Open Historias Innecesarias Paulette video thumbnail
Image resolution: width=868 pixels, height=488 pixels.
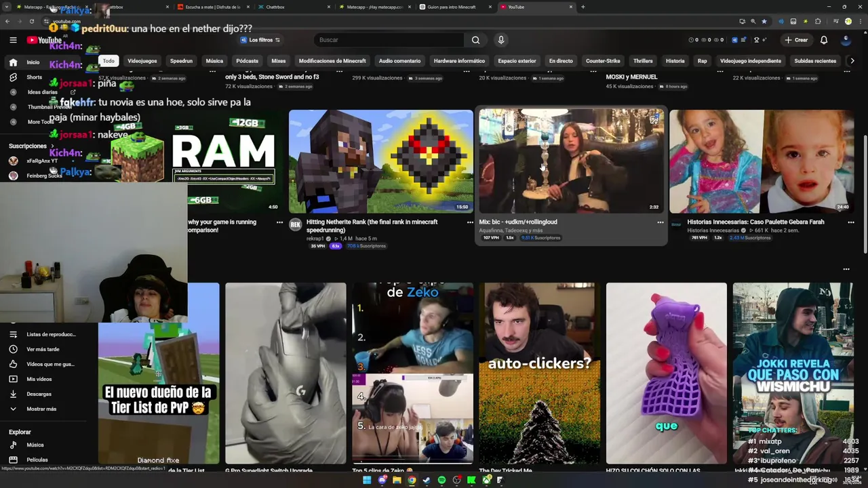click(x=762, y=161)
